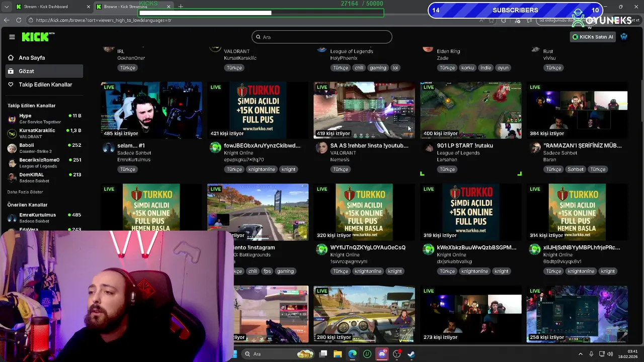Viewport: 644px width, 362px height.
Task: Open the 421 kişi izliyor TURKKO stream thumbnail
Action: pyautogui.click(x=258, y=110)
